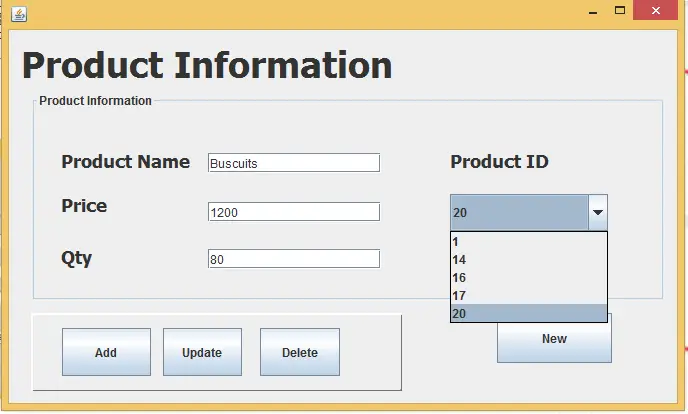Minimize the Product Information window

tap(593, 11)
